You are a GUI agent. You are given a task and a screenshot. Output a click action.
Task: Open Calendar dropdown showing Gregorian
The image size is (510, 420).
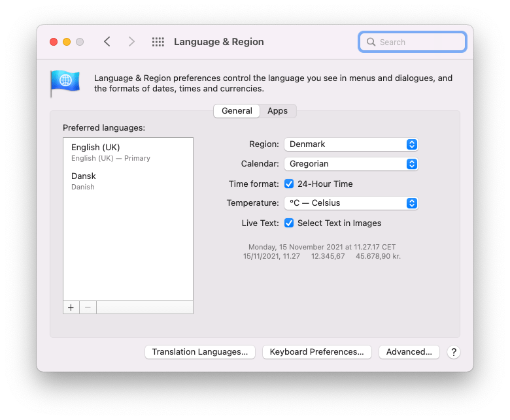coord(351,164)
